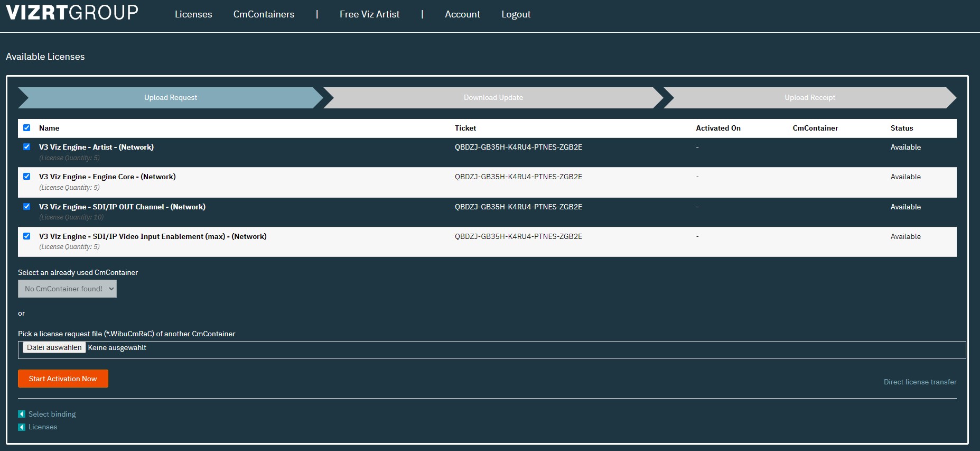980x451 pixels.
Task: Click the CmContainer column header
Action: click(815, 128)
